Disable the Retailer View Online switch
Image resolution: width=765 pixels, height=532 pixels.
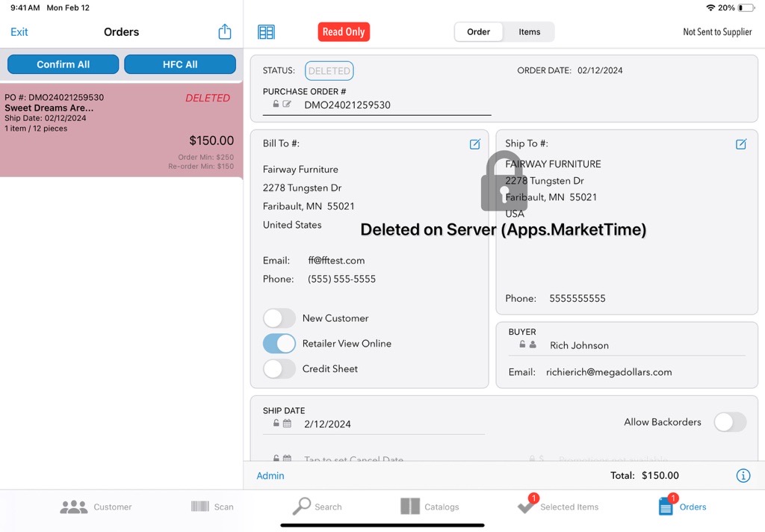[279, 344]
